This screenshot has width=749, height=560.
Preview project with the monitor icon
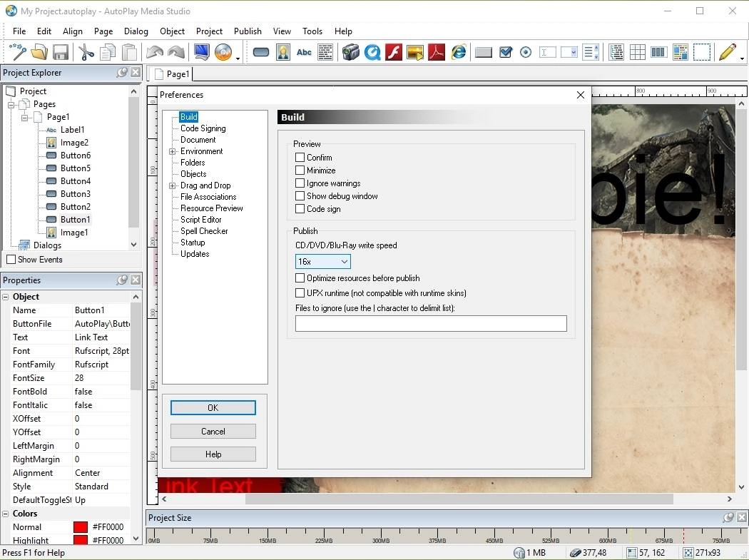tap(202, 52)
